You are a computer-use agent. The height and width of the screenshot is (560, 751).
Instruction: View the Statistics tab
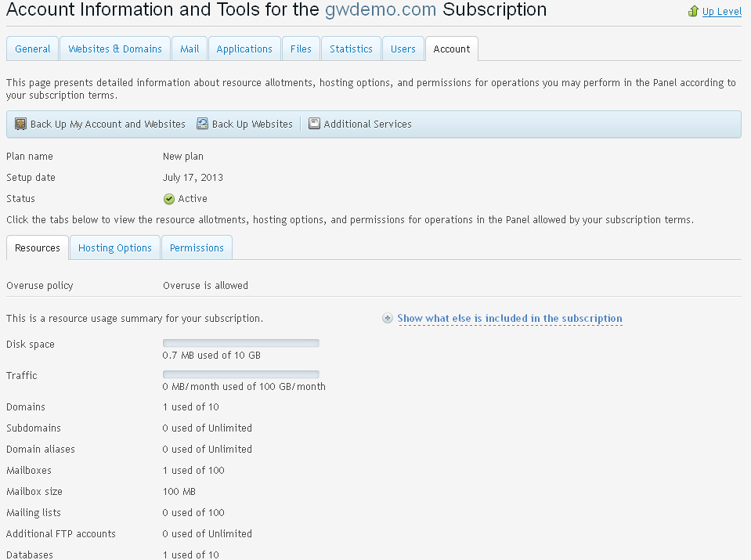[x=351, y=49]
